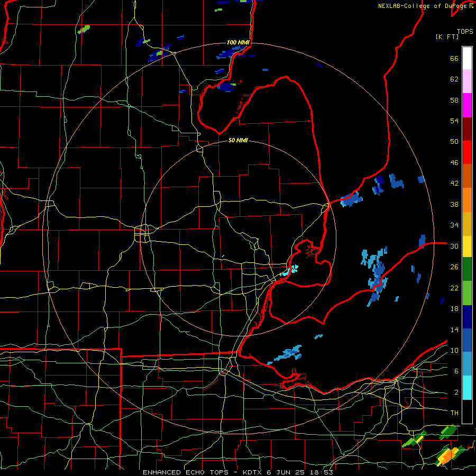Click the legend value "22"
476x476 pixels.
click(454, 288)
